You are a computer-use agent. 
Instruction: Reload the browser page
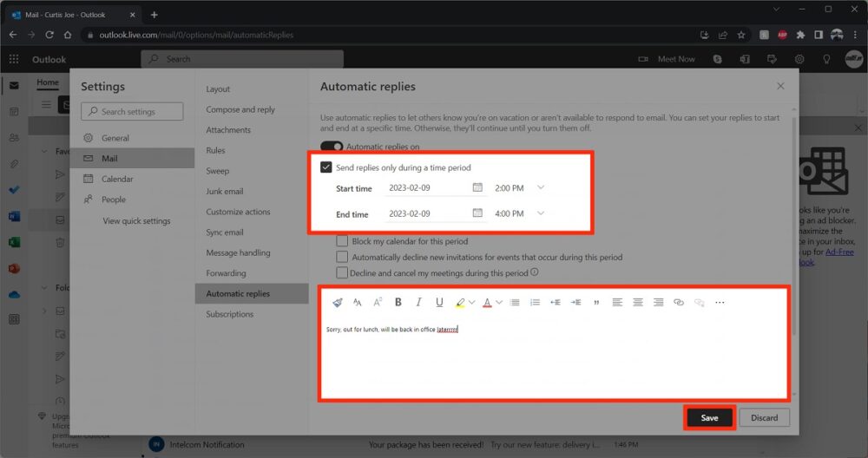[x=49, y=35]
